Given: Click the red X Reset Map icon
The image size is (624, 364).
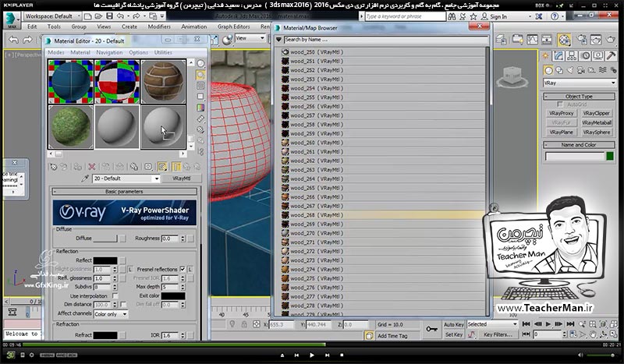Looking at the screenshot, I should 92,167.
